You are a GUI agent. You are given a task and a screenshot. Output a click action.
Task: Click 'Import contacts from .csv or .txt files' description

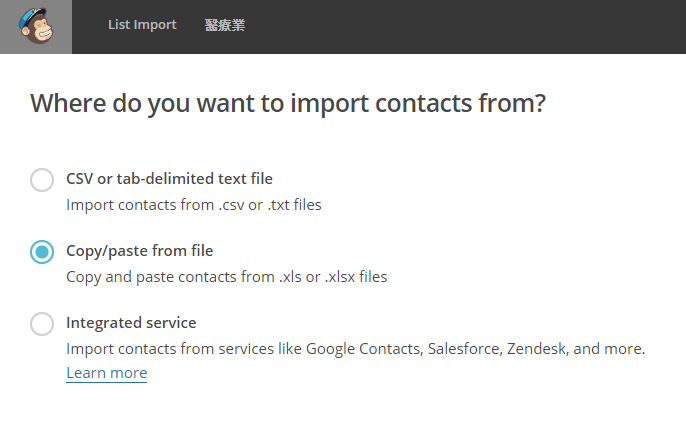[194, 205]
